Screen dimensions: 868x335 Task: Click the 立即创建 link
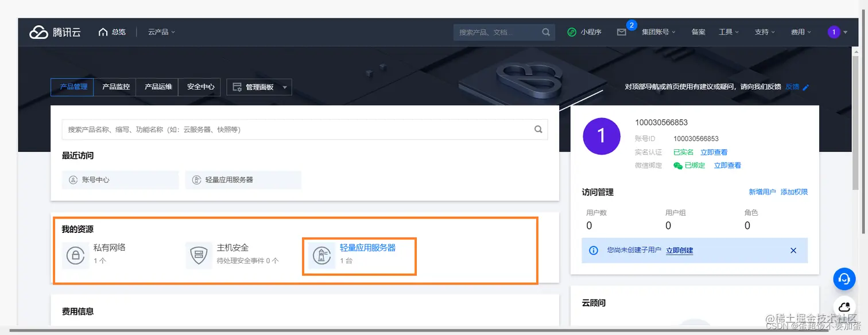point(680,251)
